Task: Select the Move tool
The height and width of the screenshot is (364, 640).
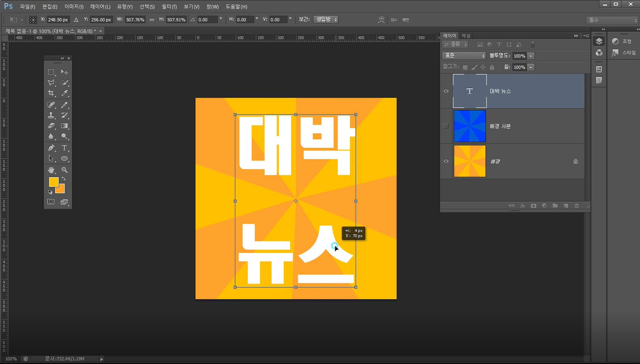Action: click(x=64, y=72)
